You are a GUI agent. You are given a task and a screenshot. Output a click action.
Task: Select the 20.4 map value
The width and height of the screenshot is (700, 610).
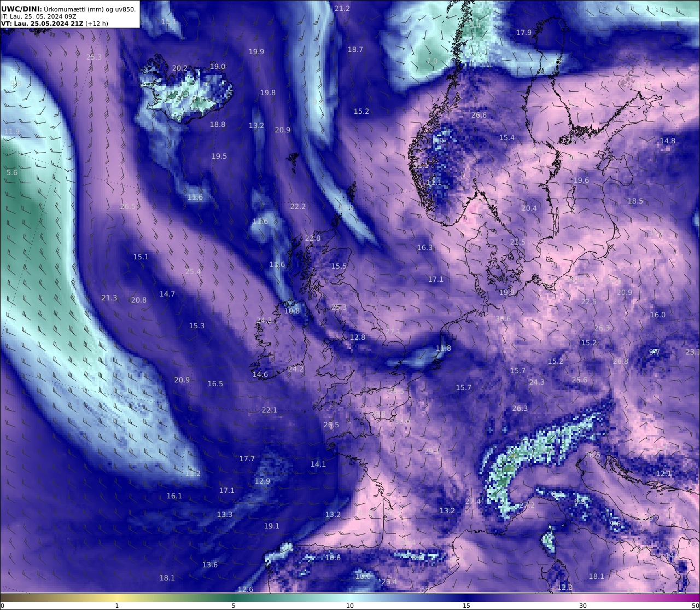[529, 208]
